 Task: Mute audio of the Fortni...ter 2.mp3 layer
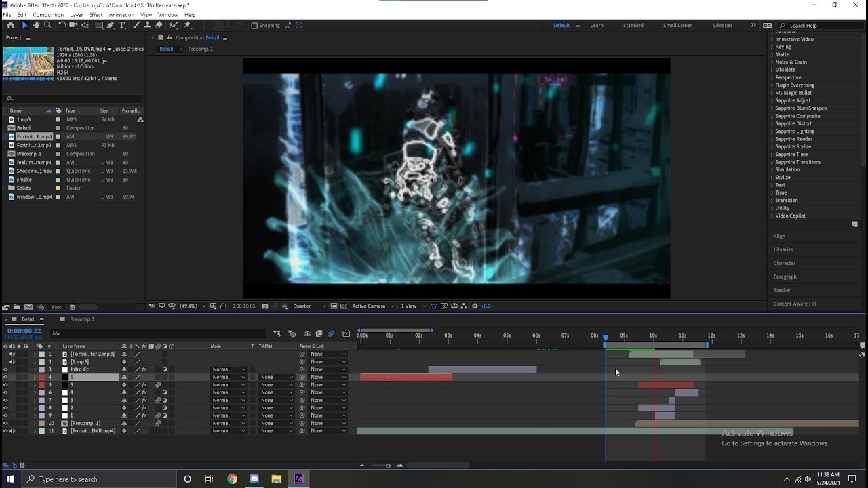(x=12, y=354)
